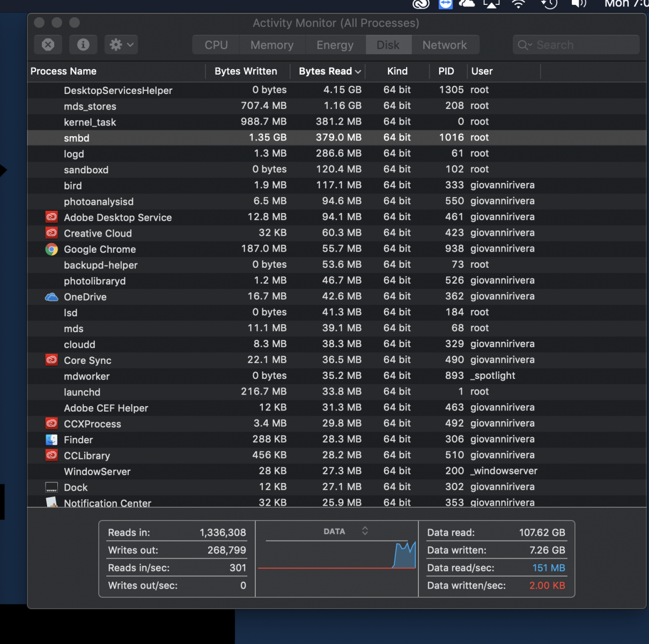This screenshot has width=649, height=644.
Task: Sort by Kind column header
Action: click(397, 71)
